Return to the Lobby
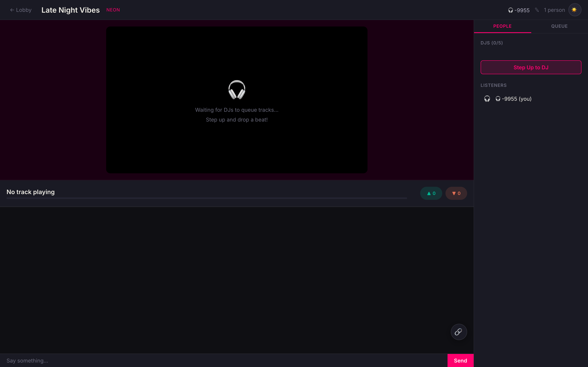Screen dimensions: 588x367 [21, 10]
